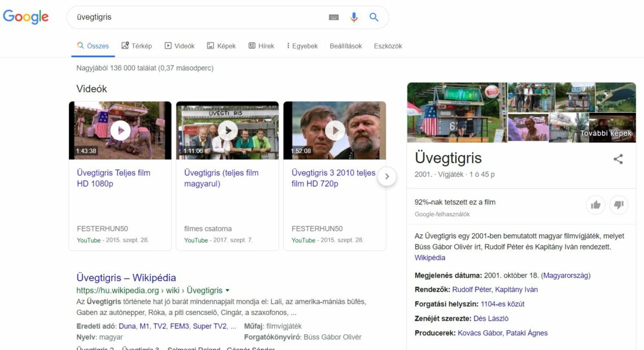Click the Videók section heading
The width and height of the screenshot is (644, 350).
pos(92,89)
